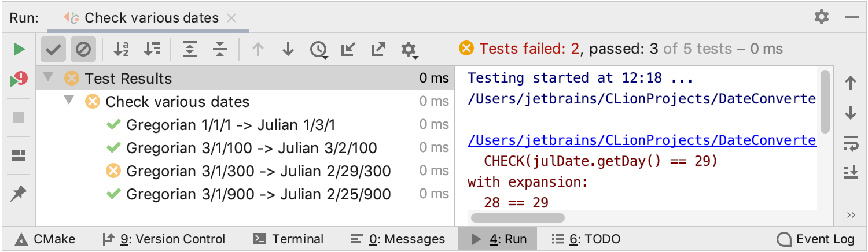Open 6: TODO tool window
This screenshot has height=252, width=868.
pyautogui.click(x=586, y=239)
